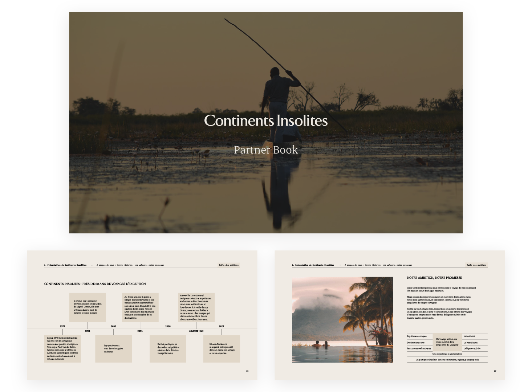
Task: Click '1. Présentation de Continents Insolites' on ambition page
Action: [x=313, y=265]
